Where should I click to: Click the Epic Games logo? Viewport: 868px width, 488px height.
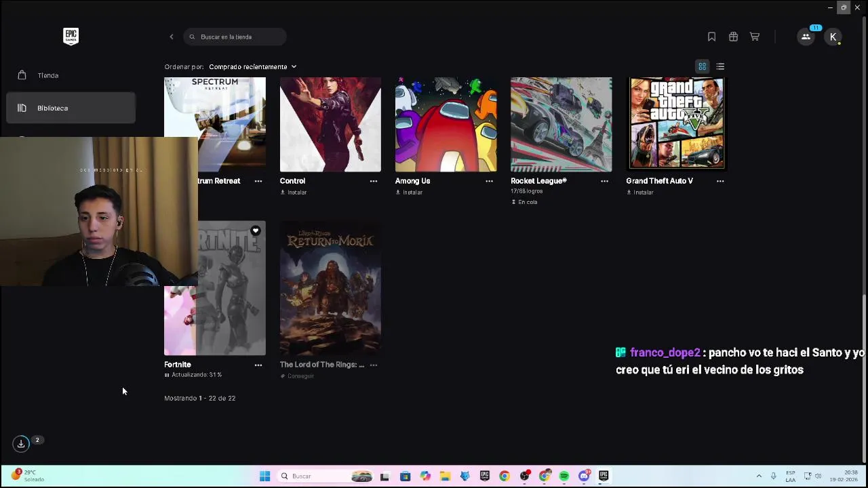point(71,37)
